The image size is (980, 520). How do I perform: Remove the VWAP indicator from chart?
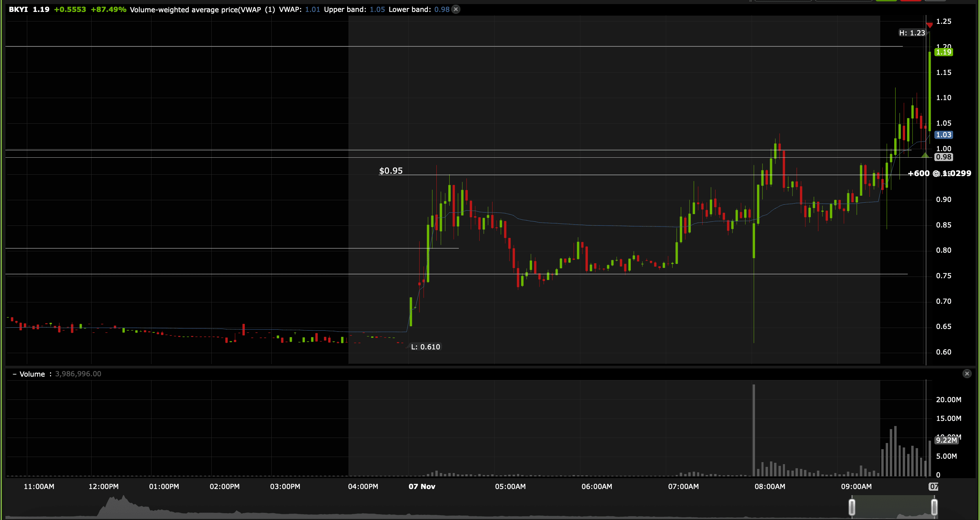click(x=456, y=10)
